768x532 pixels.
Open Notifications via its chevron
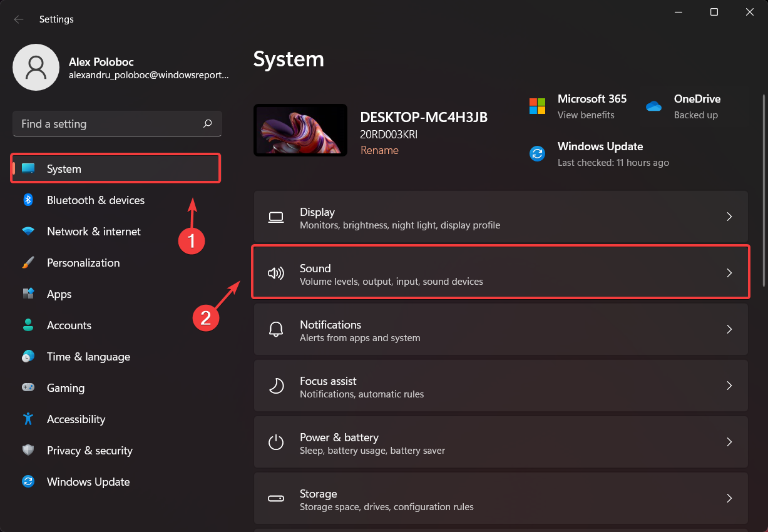[x=729, y=329]
